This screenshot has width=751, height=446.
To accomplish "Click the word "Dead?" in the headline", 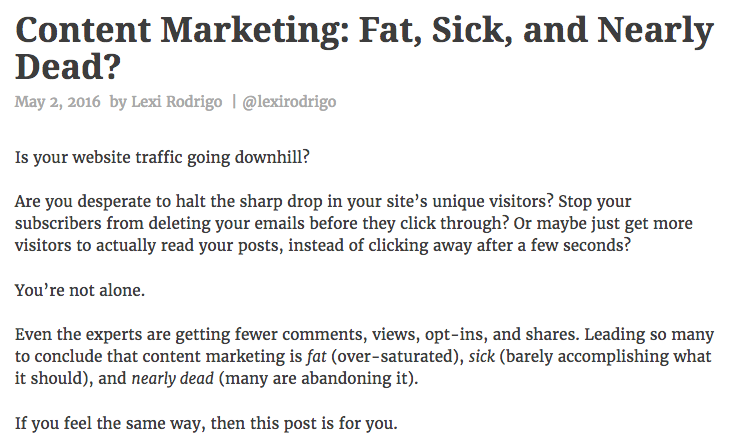I will pyautogui.click(x=68, y=66).
